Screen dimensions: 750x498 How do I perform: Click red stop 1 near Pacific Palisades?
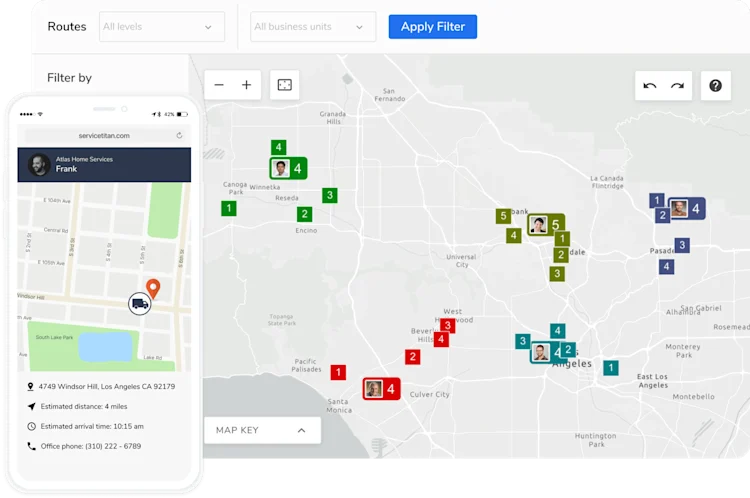[x=338, y=372]
